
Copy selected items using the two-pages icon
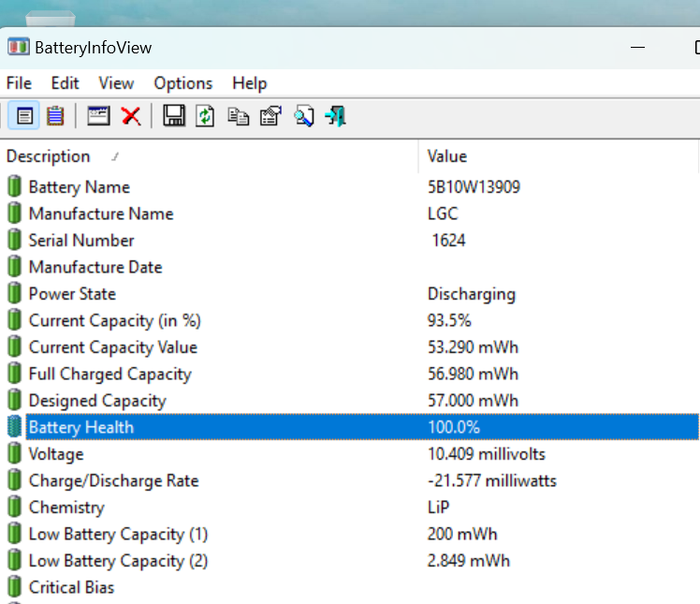[x=238, y=116]
